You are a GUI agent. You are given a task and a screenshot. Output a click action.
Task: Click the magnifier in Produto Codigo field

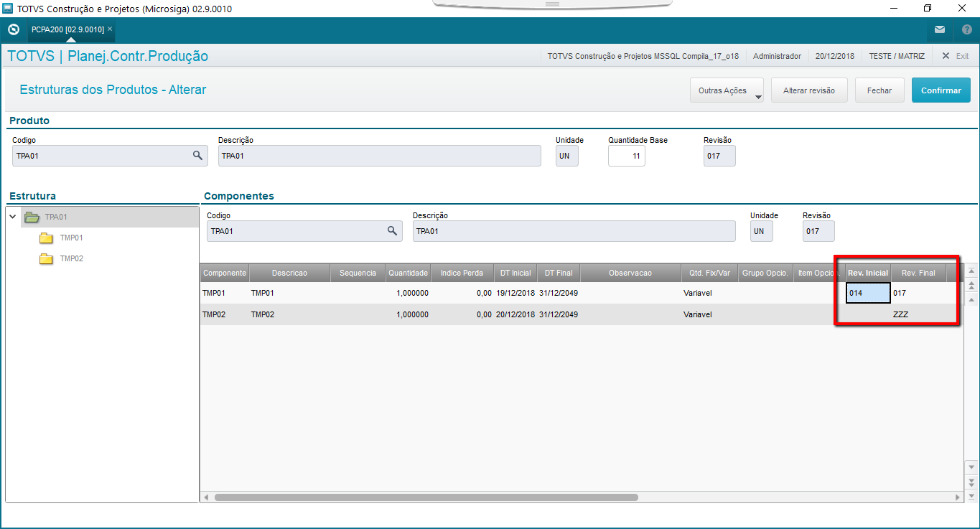point(197,155)
